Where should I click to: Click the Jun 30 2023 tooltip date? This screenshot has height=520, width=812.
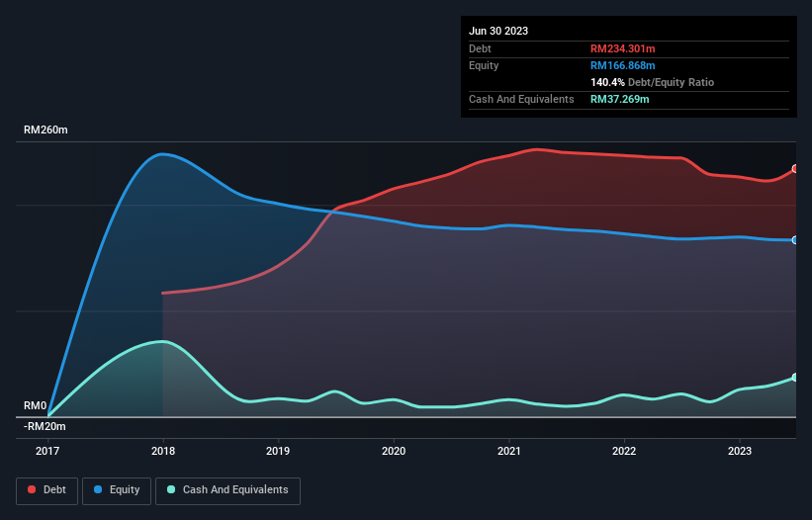tap(498, 31)
